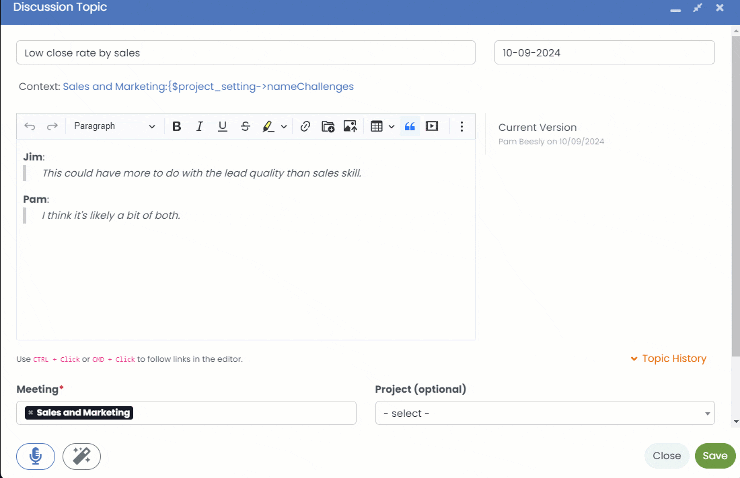The width and height of the screenshot is (740, 478).
Task: Click the Close button
Action: coord(666,456)
